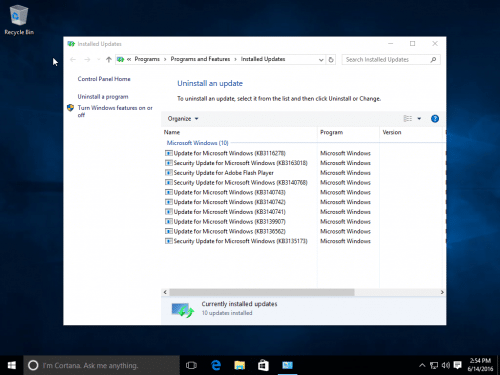Click the icon for Adobe Flash Player update
The image size is (500, 375).
169,173
